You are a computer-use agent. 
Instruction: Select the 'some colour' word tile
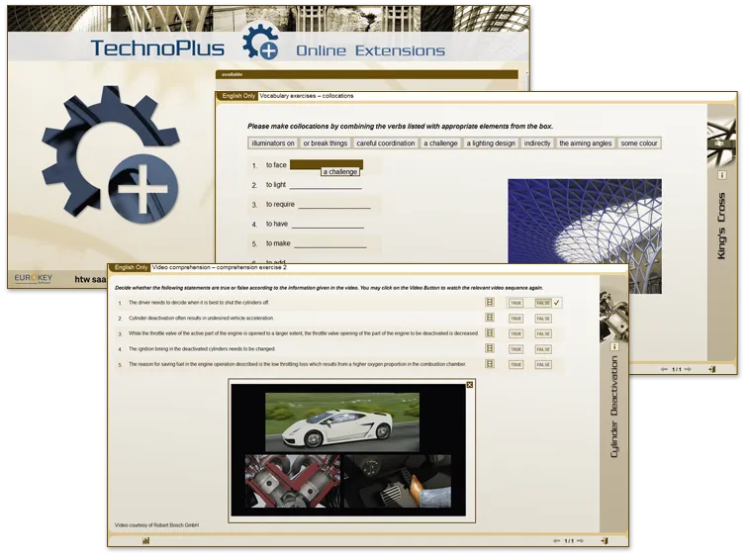point(639,143)
